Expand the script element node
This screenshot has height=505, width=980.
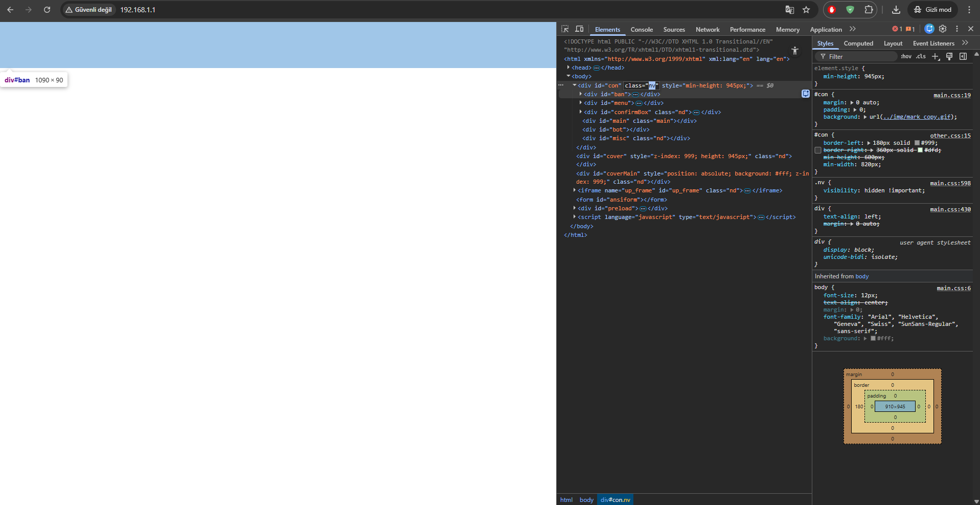575,217
